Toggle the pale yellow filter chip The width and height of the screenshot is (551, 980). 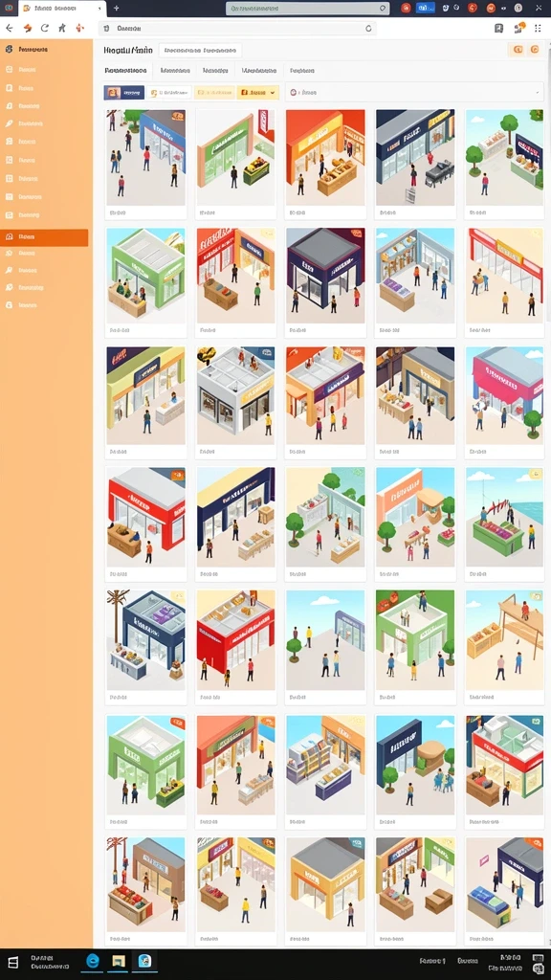(x=214, y=93)
